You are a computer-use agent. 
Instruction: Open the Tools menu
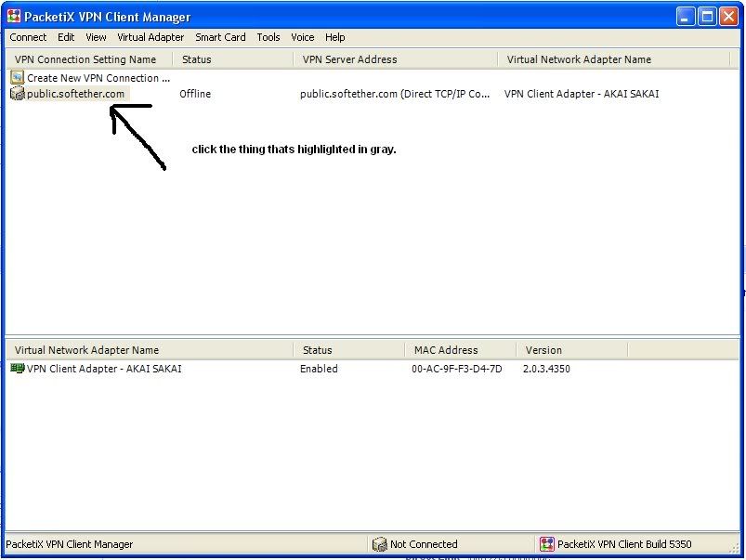[x=268, y=37]
